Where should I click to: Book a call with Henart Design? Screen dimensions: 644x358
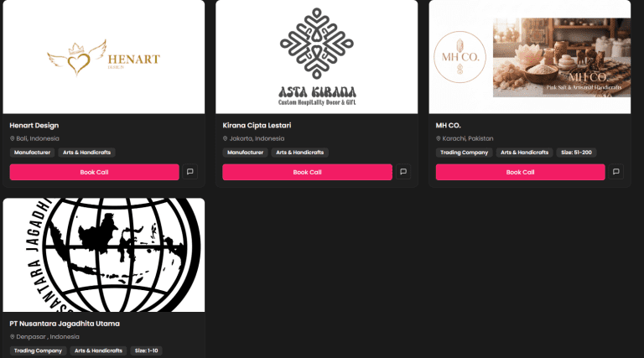[x=95, y=172]
